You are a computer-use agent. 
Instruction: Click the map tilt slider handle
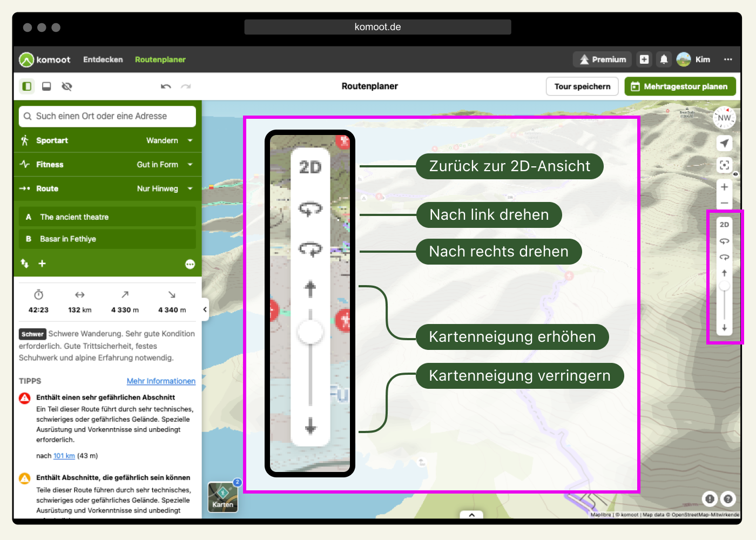[x=724, y=286]
